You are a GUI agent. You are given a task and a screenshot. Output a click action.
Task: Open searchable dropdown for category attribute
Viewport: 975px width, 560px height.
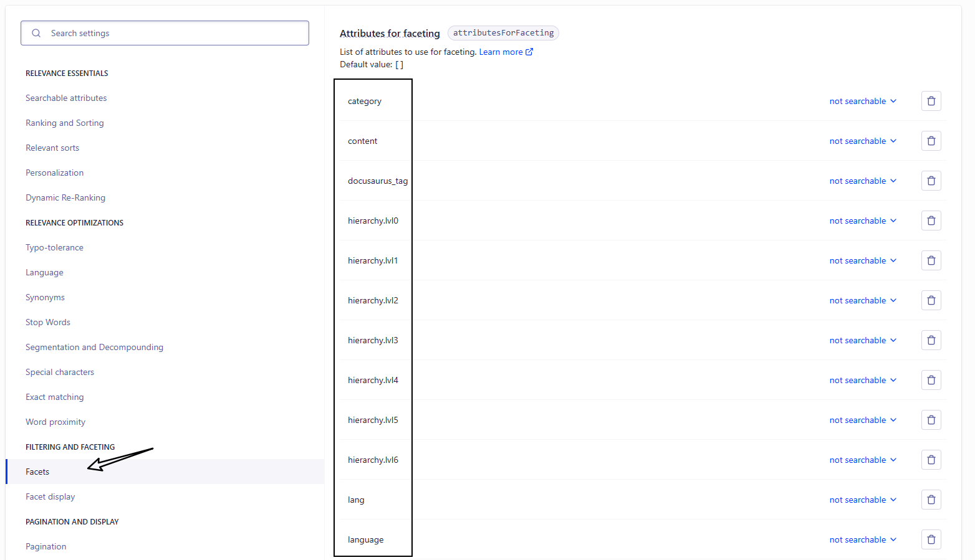pos(863,101)
